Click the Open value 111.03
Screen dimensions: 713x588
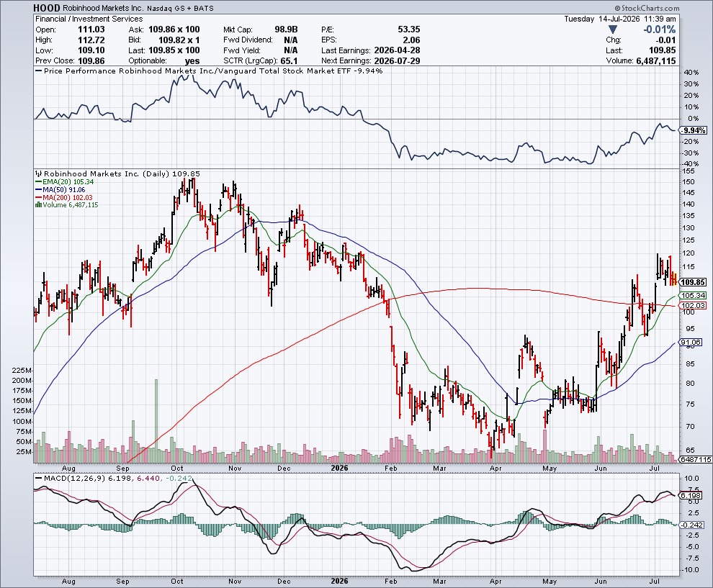pyautogui.click(x=91, y=30)
